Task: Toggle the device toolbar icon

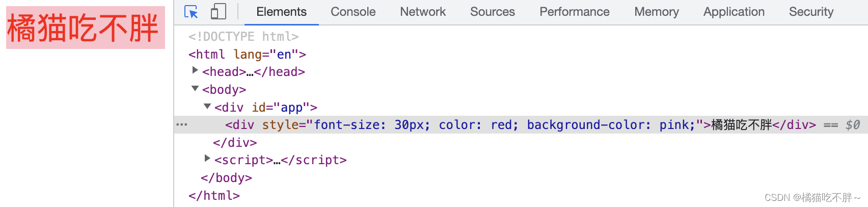Action: (218, 12)
